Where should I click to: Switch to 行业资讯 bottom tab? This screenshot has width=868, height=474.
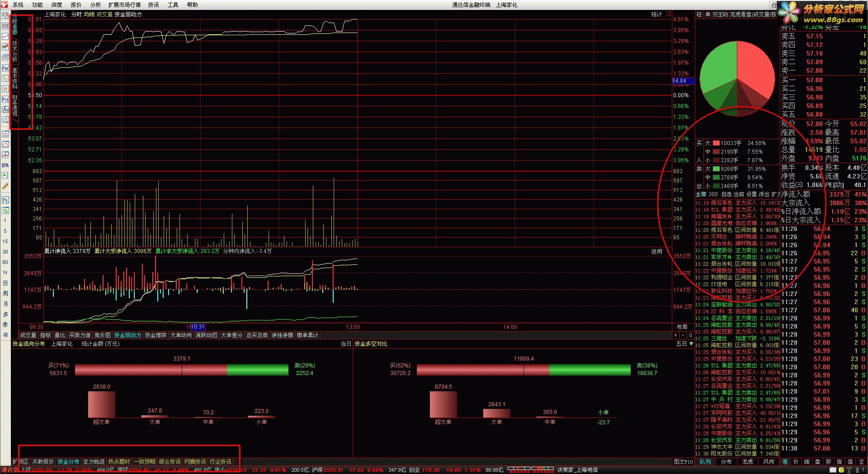[220, 462]
